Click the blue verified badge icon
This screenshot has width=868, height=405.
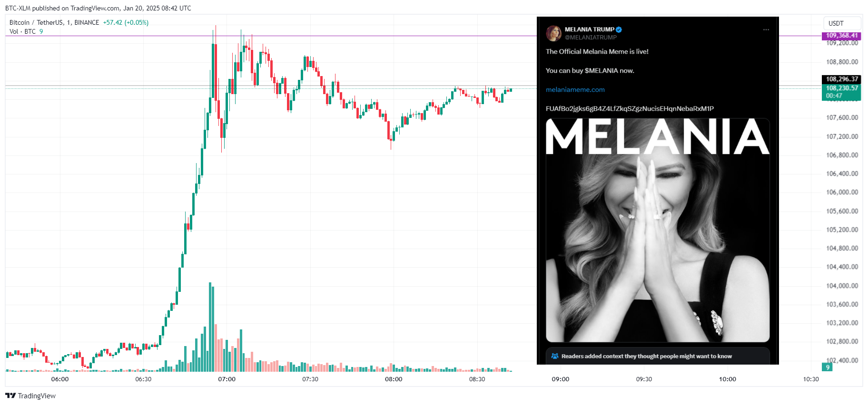pyautogui.click(x=619, y=29)
